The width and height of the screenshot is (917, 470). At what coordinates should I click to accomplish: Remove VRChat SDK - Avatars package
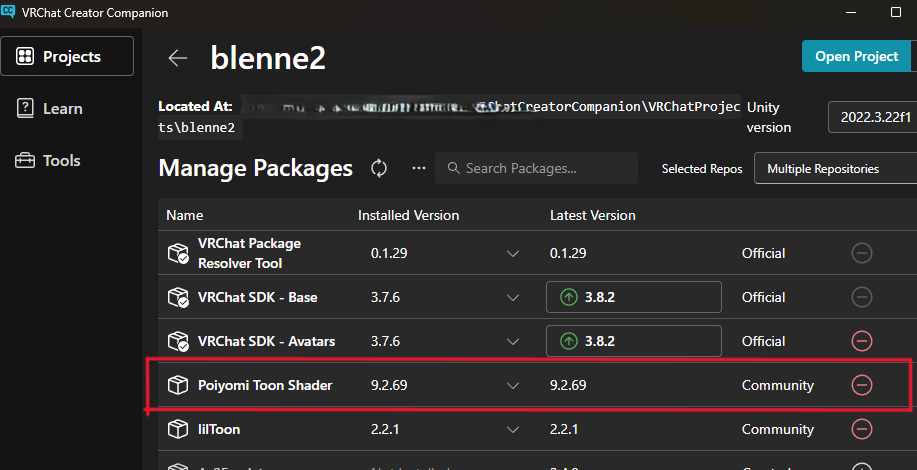[861, 341]
